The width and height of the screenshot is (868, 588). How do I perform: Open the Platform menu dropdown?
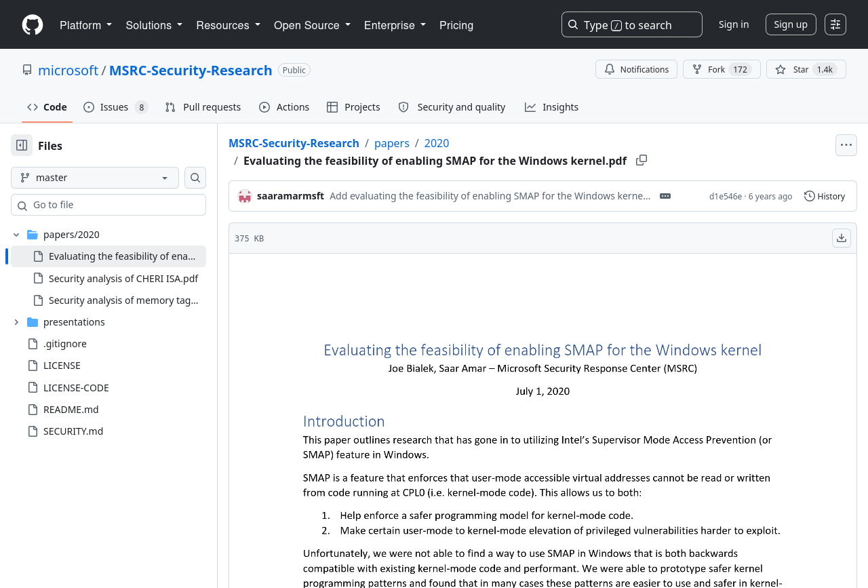pyautogui.click(x=86, y=25)
